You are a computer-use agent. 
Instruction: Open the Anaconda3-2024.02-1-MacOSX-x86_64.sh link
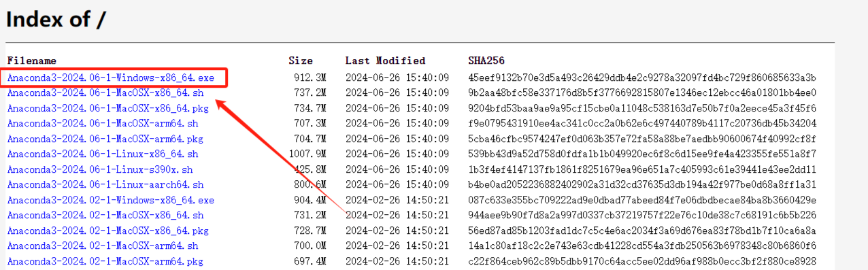pyautogui.click(x=105, y=216)
